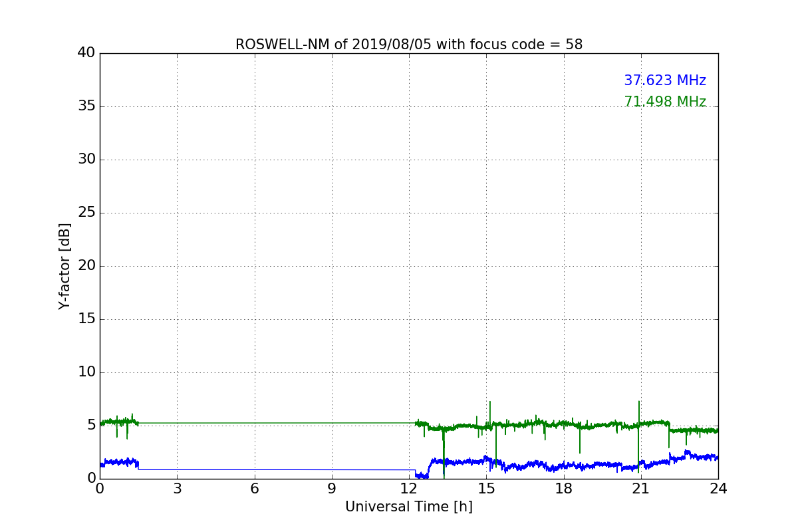
Task: Click the green spike just after 15 hours
Action: click(490, 412)
